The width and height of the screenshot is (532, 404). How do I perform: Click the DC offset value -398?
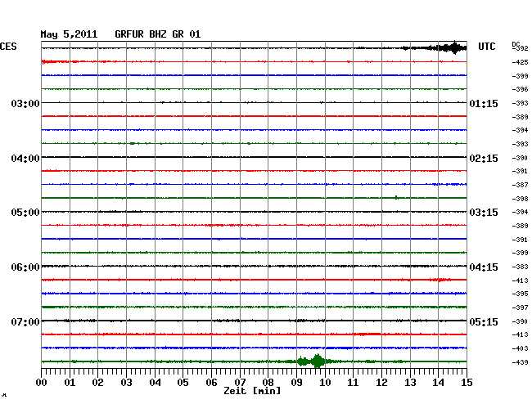tap(520, 199)
